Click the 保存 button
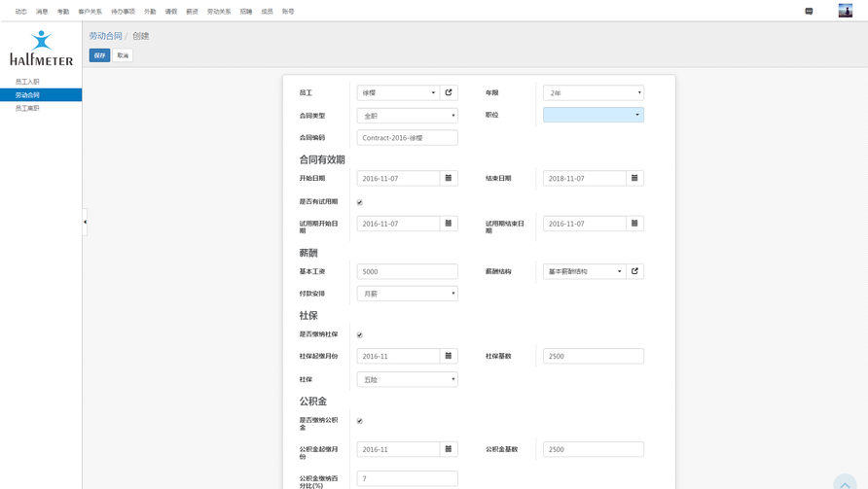868x489 pixels. pyautogui.click(x=99, y=55)
